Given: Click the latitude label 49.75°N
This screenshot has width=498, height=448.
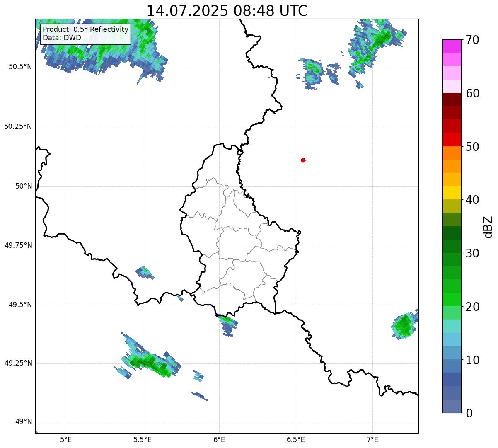Looking at the screenshot, I should pos(18,245).
